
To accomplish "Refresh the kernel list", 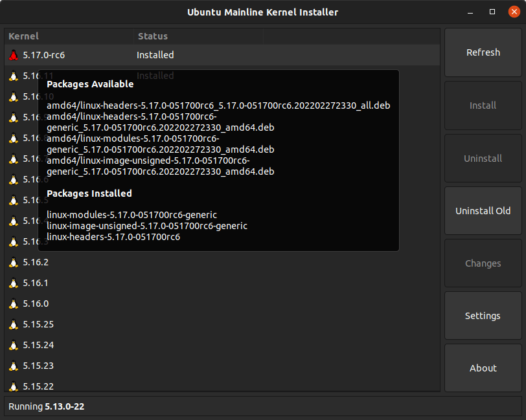I will pyautogui.click(x=483, y=52).
